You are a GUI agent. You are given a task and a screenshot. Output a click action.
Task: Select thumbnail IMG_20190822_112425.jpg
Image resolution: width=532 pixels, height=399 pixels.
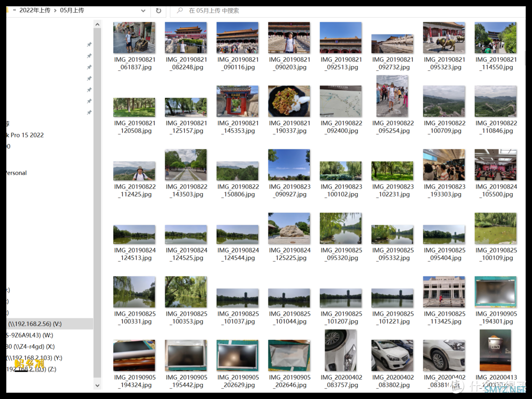pos(134,170)
